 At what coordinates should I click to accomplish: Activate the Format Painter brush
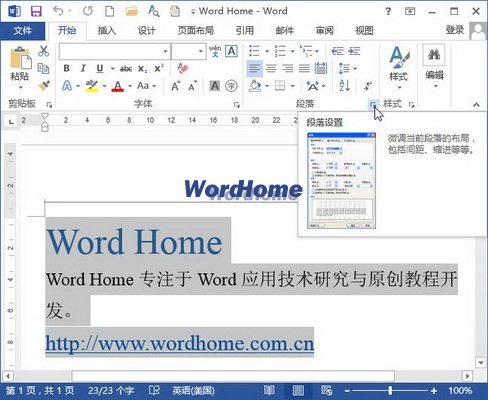[44, 86]
